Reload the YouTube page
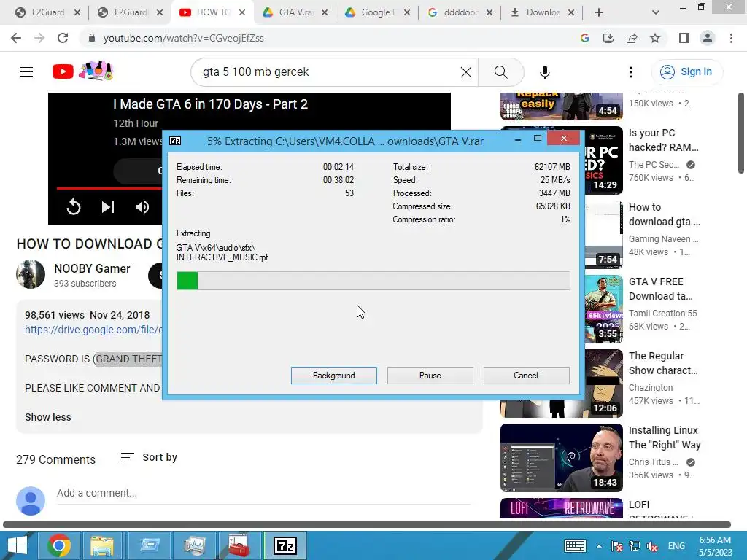This screenshot has height=560, width=747. 63,38
